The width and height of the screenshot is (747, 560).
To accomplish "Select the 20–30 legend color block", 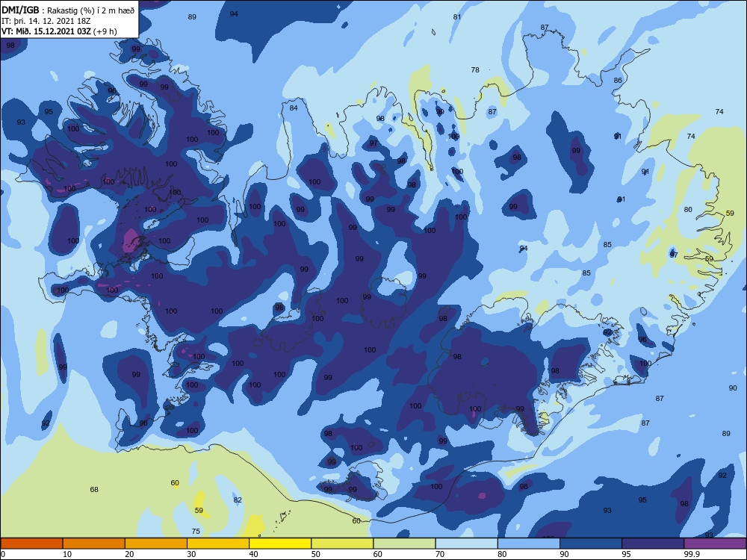I will pos(156,544).
